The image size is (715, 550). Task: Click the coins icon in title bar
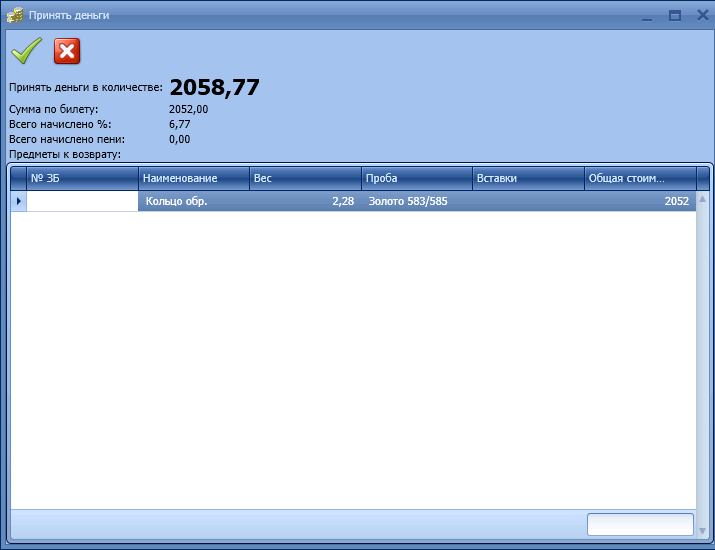pyautogui.click(x=15, y=15)
